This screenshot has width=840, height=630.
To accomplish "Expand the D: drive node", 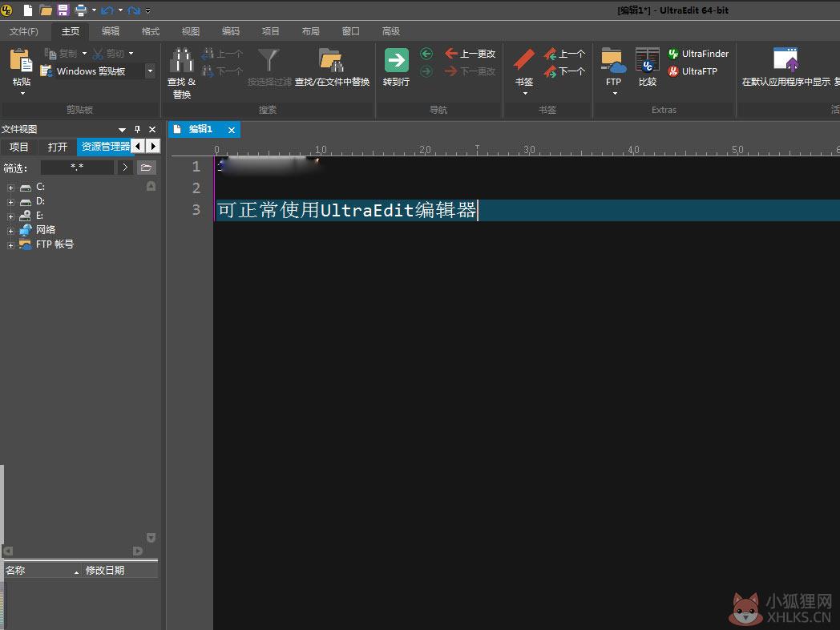I will click(x=10, y=203).
